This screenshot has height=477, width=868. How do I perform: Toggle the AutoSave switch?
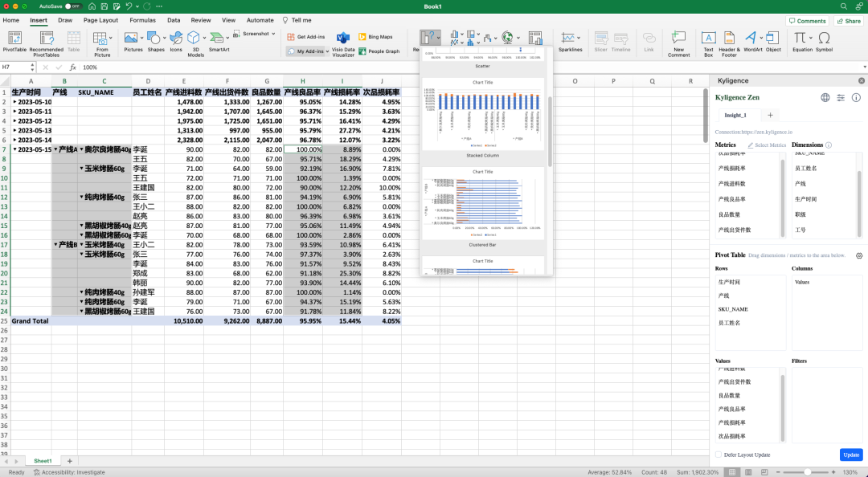pyautogui.click(x=73, y=6)
